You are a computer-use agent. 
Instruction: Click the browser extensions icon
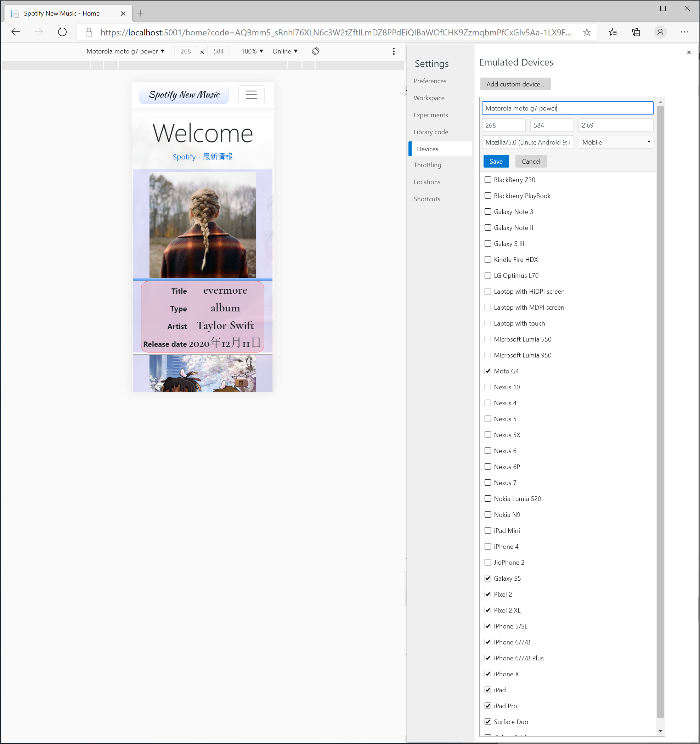point(636,32)
